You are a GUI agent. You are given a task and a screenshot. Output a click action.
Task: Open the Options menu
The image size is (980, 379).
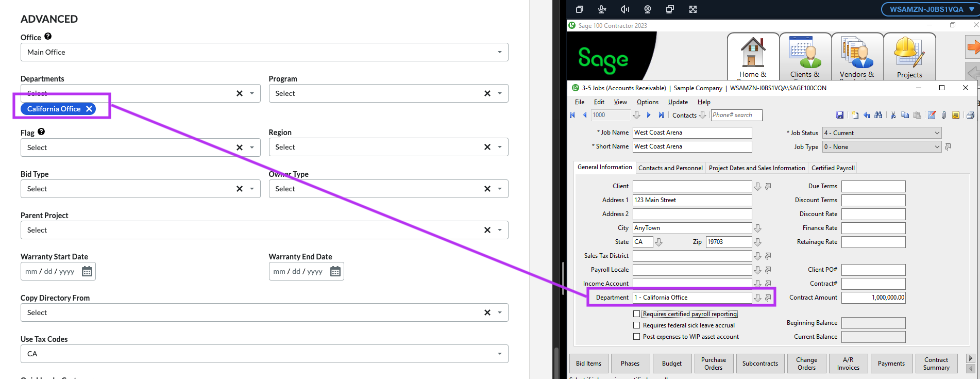click(647, 102)
